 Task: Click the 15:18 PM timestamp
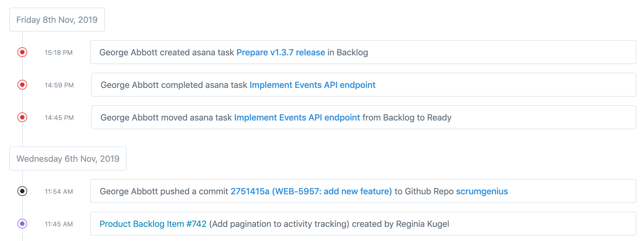(x=58, y=53)
